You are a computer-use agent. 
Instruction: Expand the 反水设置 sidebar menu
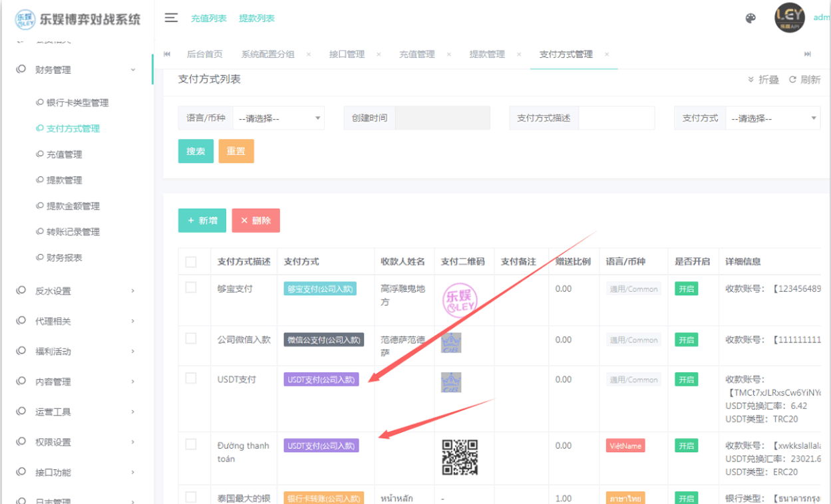(x=77, y=291)
